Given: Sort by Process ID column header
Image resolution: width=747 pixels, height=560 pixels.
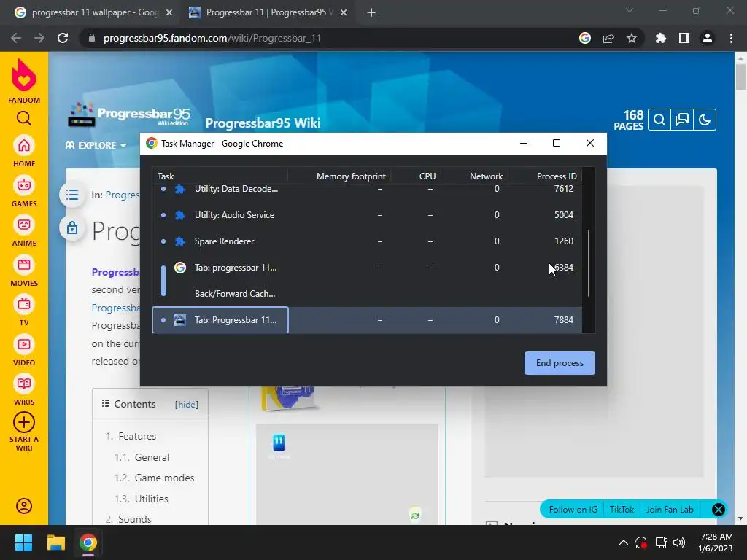Looking at the screenshot, I should point(557,176).
